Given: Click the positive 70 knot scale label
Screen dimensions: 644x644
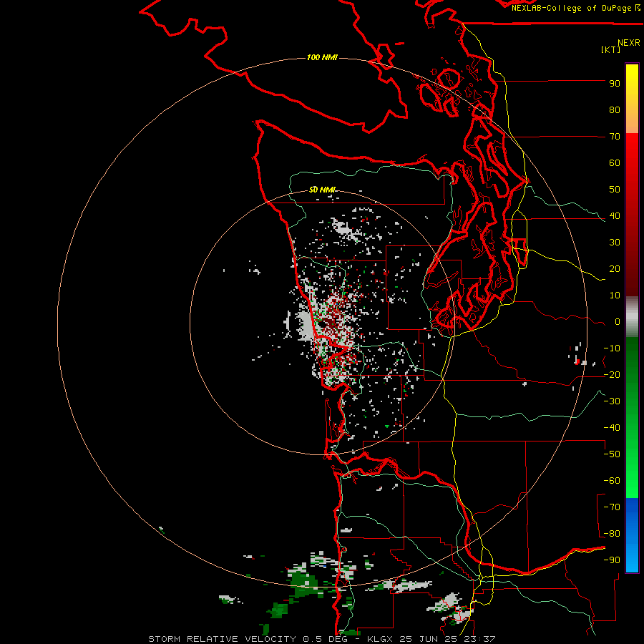Looking at the screenshot, I should coord(615,137).
